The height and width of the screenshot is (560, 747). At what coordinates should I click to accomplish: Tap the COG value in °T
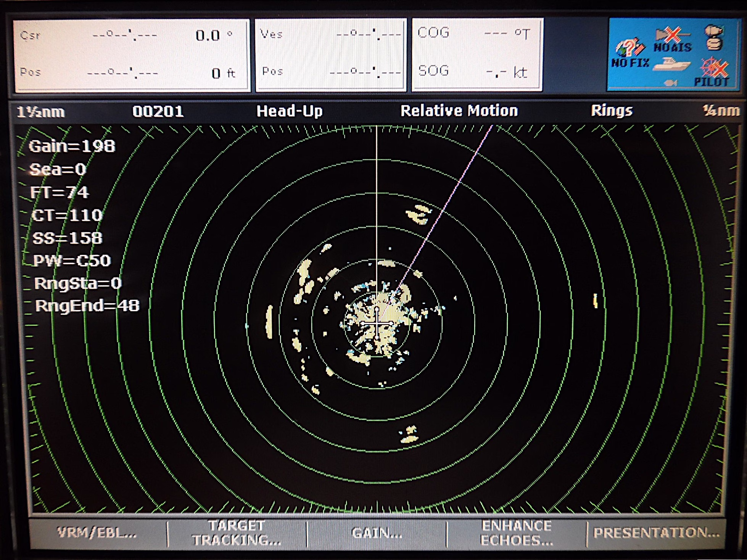coord(507,34)
